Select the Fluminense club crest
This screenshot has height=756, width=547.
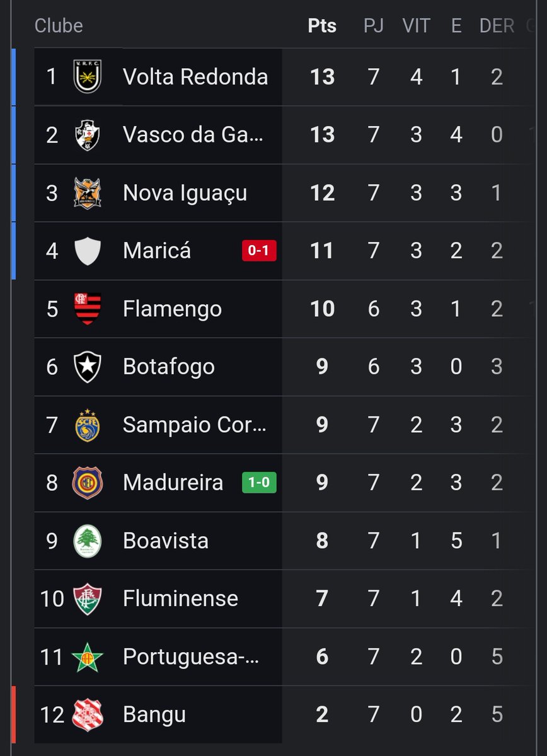(x=88, y=598)
